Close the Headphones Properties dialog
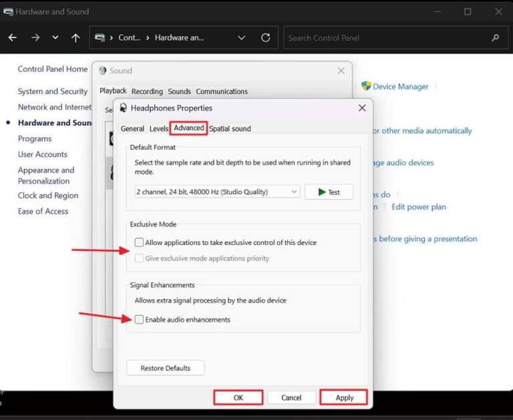513x420 pixels. (362, 108)
